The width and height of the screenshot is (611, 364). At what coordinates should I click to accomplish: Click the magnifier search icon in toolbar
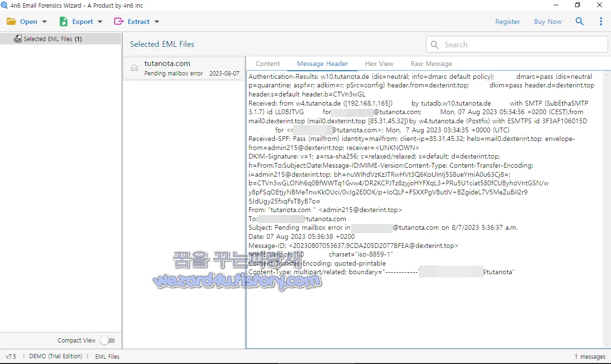579,21
